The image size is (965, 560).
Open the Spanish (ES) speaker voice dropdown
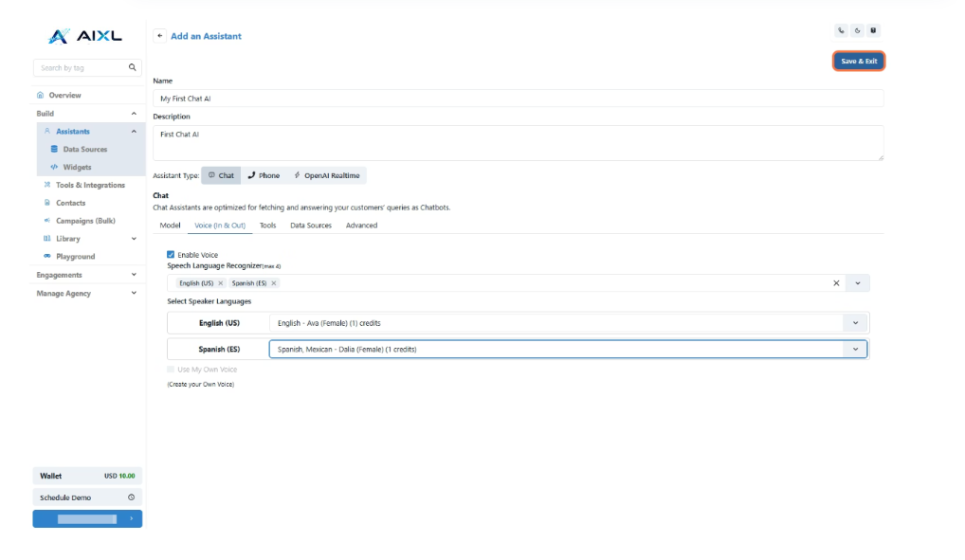coord(855,350)
